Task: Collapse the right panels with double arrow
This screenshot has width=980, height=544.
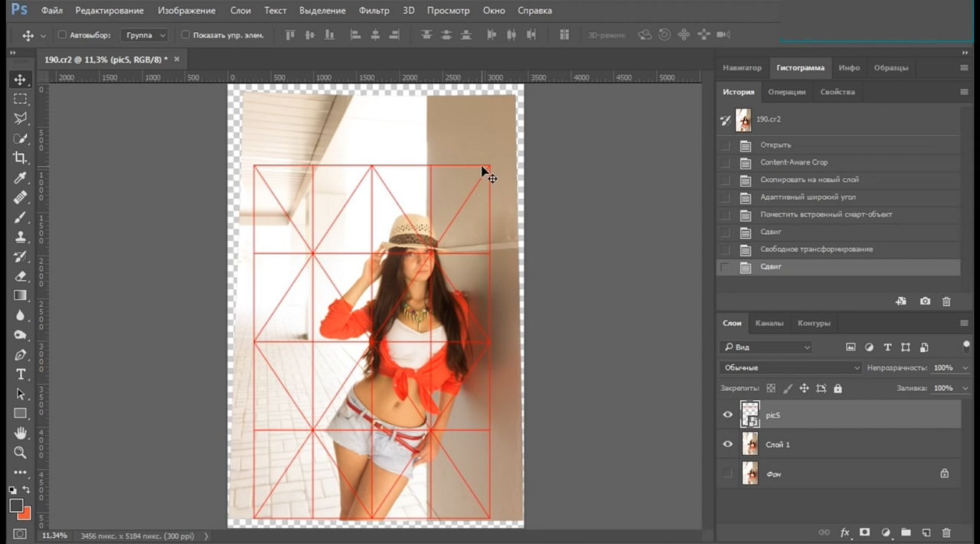Action: (965, 53)
